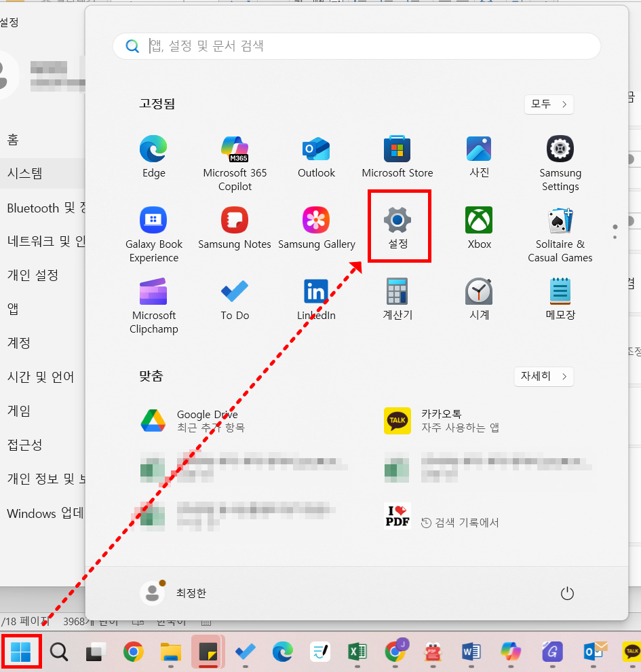
Task: Launch the Xbox app
Action: pyautogui.click(x=479, y=228)
